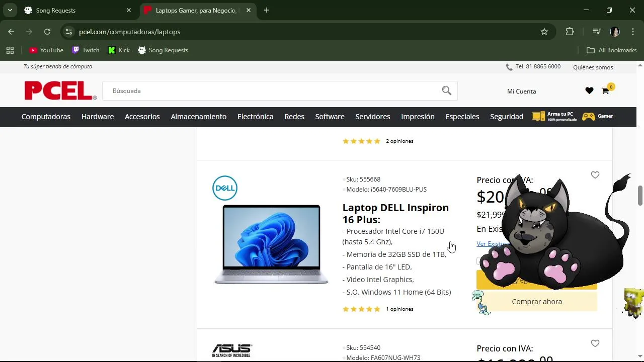Open the Accesorios menu
The width and height of the screenshot is (644, 362).
click(x=142, y=117)
